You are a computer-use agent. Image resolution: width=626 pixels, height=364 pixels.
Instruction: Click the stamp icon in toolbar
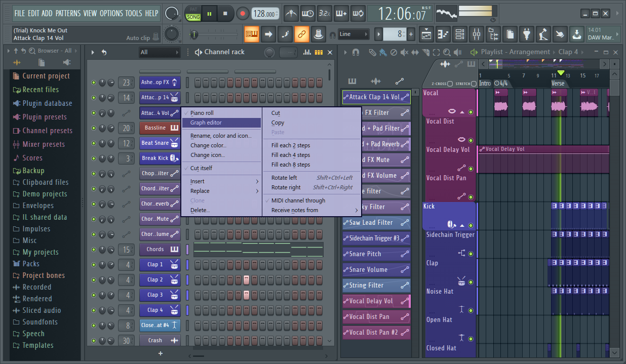319,34
